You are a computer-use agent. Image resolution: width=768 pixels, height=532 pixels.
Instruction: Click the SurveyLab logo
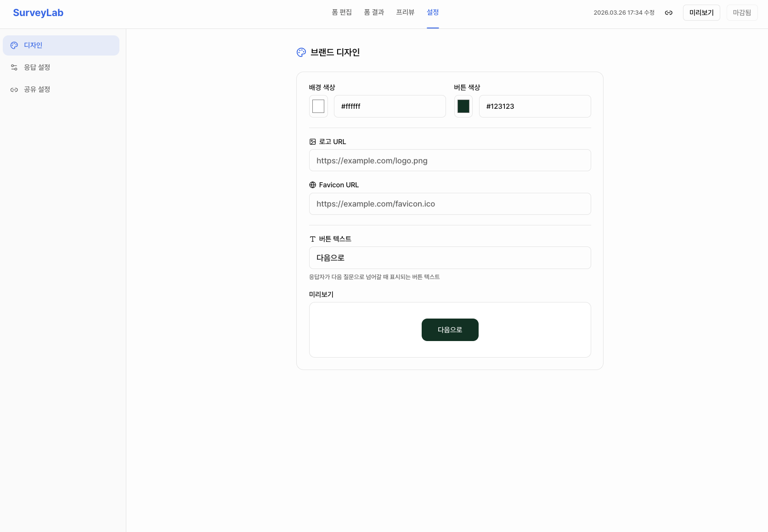pos(38,13)
